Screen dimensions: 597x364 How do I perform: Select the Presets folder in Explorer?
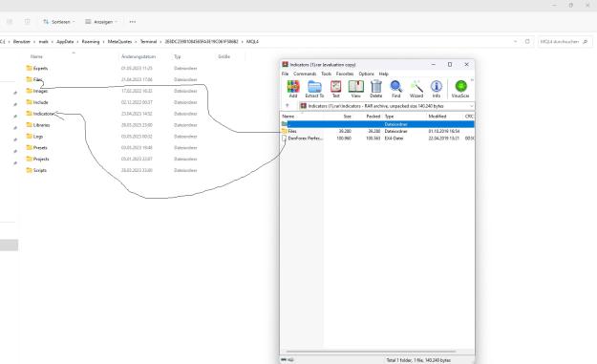coord(37,148)
